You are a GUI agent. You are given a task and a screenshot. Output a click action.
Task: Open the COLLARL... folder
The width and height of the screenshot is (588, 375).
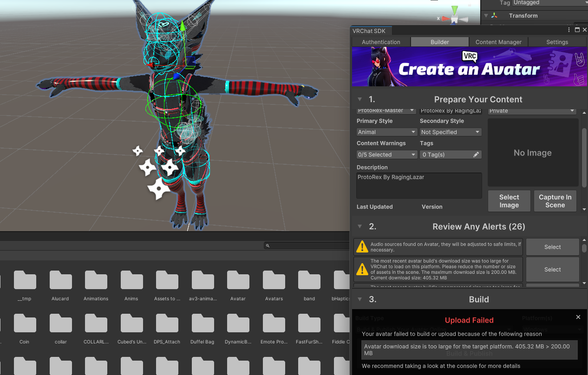click(x=96, y=324)
